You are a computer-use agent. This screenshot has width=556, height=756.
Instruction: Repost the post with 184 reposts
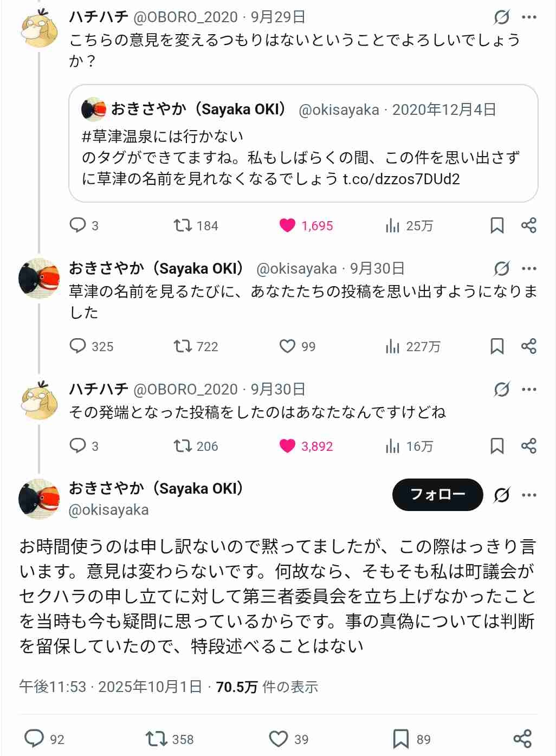[183, 225]
